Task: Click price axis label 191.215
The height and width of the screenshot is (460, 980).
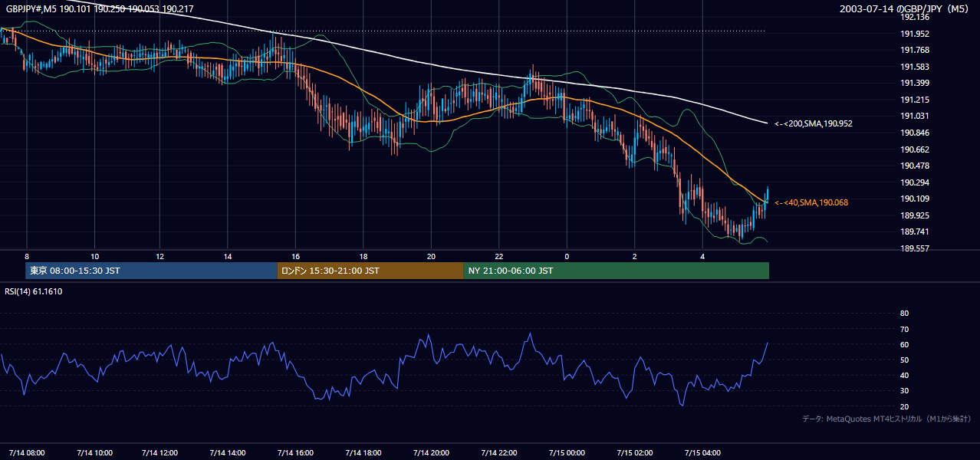Action: (x=915, y=100)
